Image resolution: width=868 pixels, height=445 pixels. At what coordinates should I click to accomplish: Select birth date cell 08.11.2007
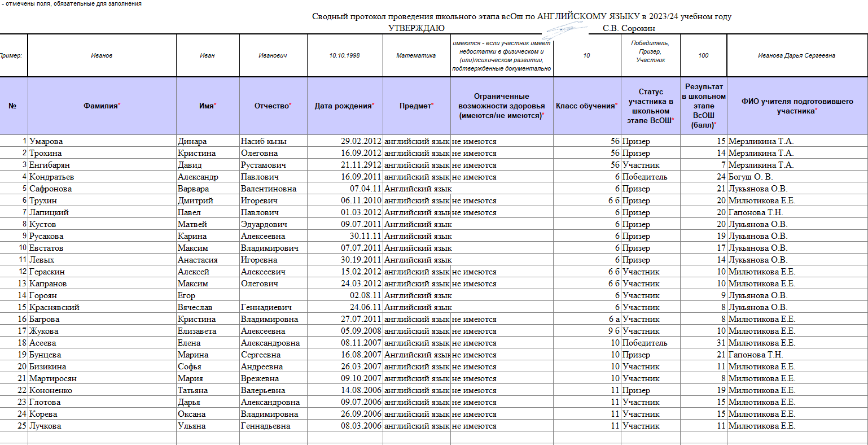[345, 343]
